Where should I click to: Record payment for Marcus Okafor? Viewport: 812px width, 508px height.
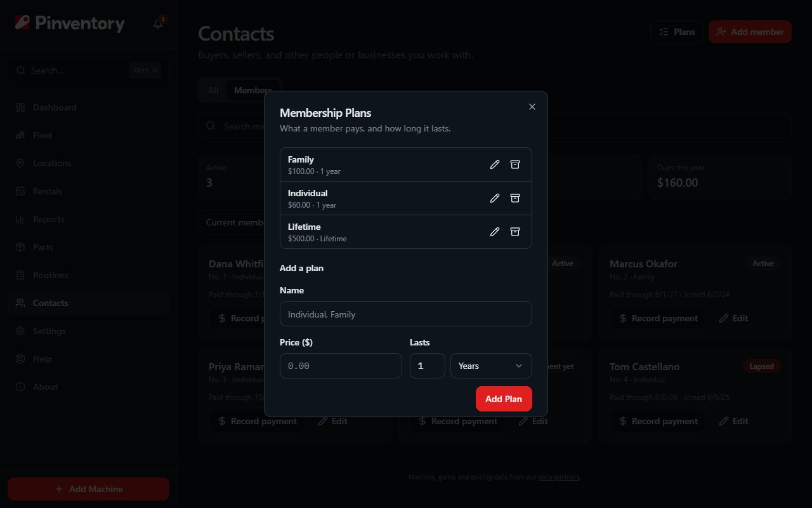coord(658,318)
